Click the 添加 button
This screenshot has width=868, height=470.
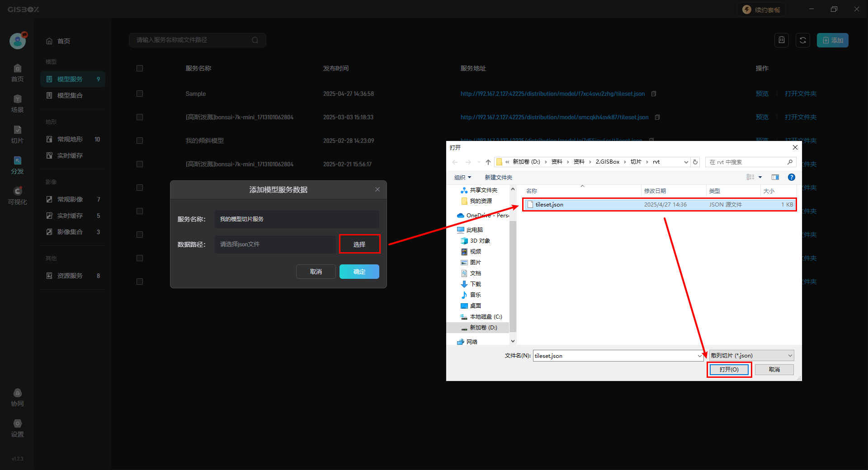click(832, 40)
